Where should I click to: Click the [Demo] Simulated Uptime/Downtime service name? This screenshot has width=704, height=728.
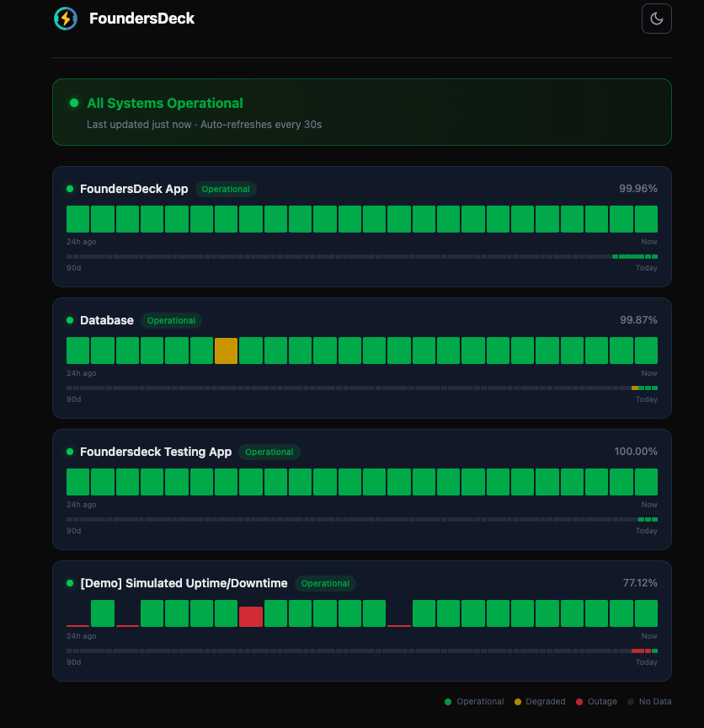184,583
